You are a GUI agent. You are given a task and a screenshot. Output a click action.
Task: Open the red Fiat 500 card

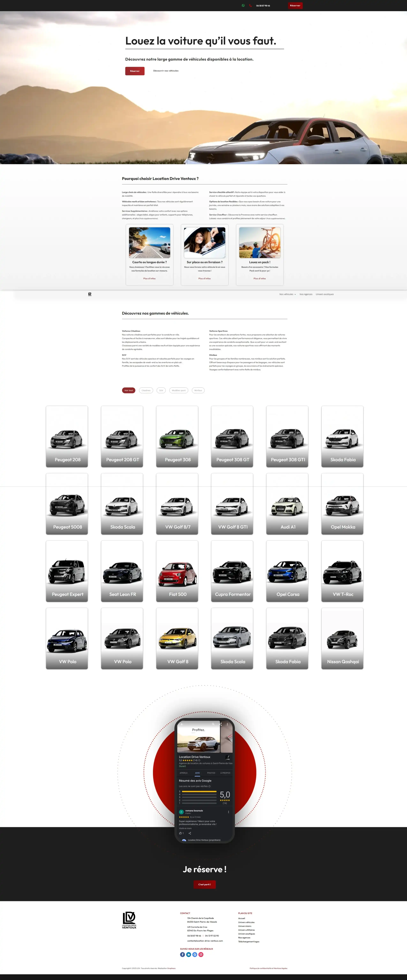(x=177, y=571)
